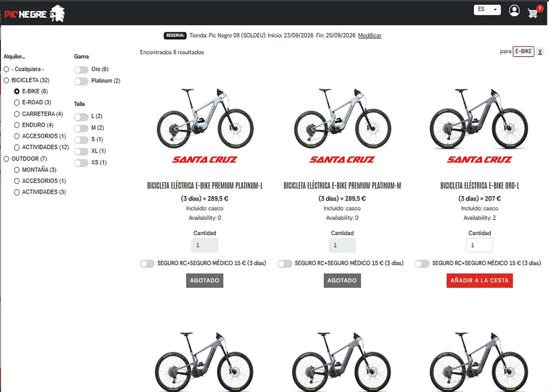
Task: Toggle the size XS (1) filter
Action: pyautogui.click(x=81, y=163)
